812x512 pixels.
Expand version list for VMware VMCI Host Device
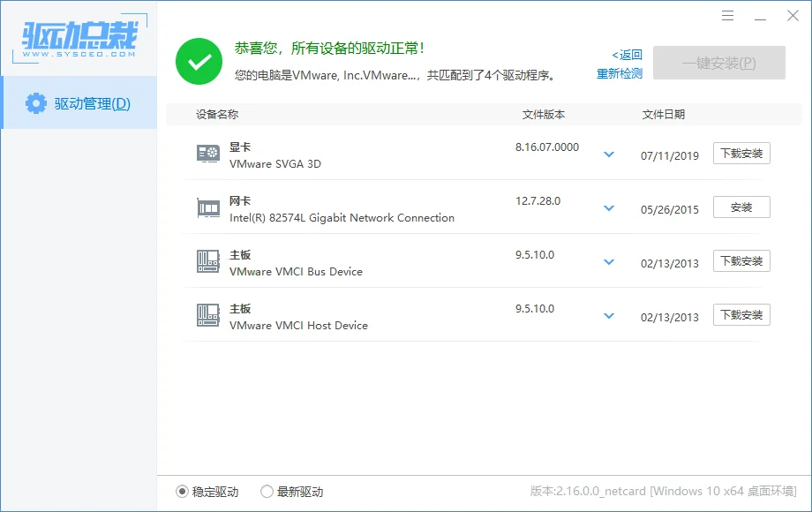tap(608, 315)
